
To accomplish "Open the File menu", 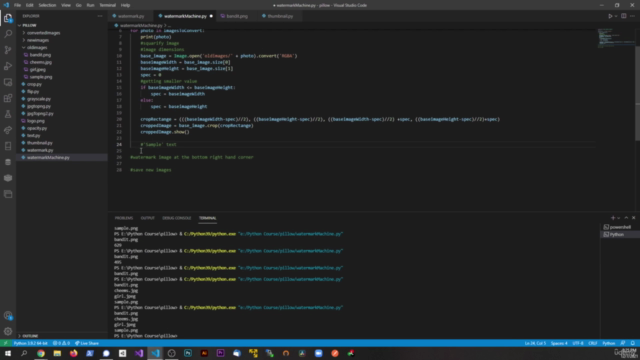I will click(x=17, y=5).
